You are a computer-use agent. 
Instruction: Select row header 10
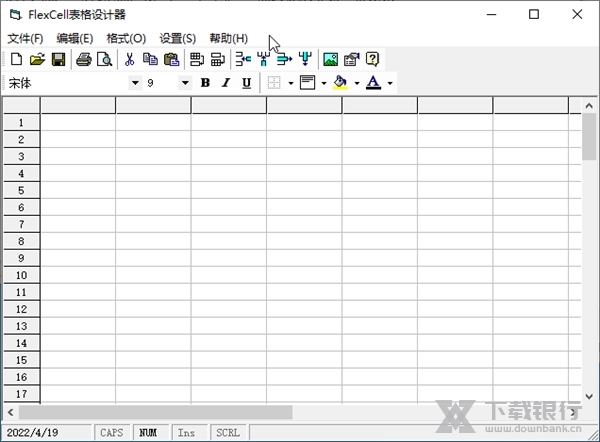point(21,275)
